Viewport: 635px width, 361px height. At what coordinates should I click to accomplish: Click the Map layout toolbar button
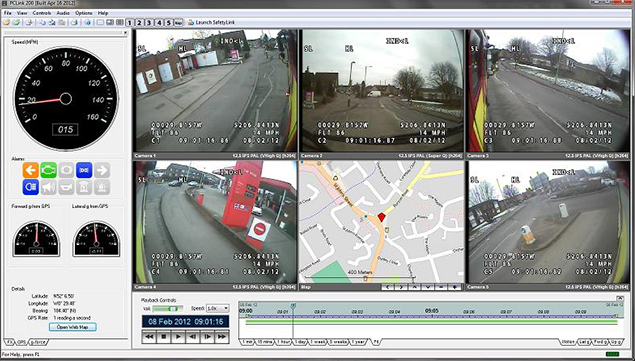pos(179,23)
